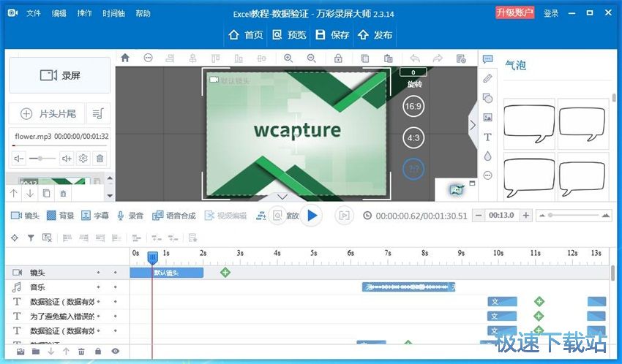Open the 帮助 menu
Screen dimensions: 622x364
click(143, 13)
